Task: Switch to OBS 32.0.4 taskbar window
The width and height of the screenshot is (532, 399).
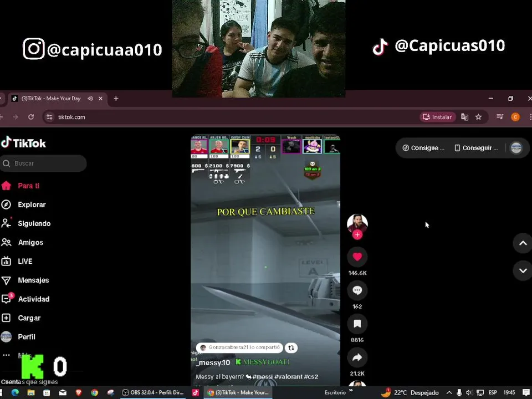Action: [x=154, y=392]
